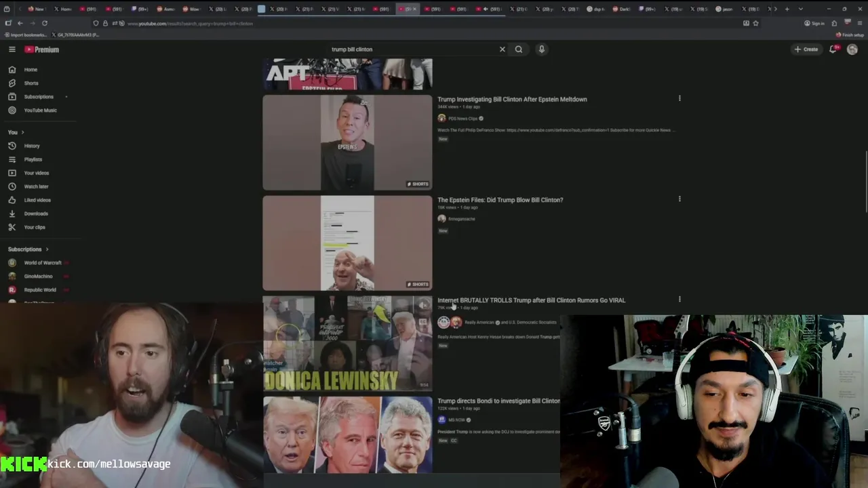
Task: Open the Import bookmarks bookmark
Action: tap(25, 35)
